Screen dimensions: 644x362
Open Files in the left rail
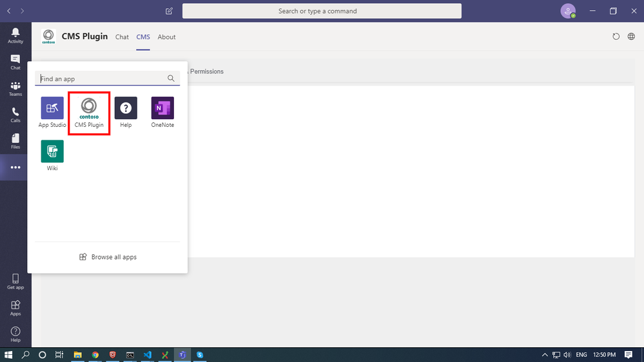tap(15, 141)
